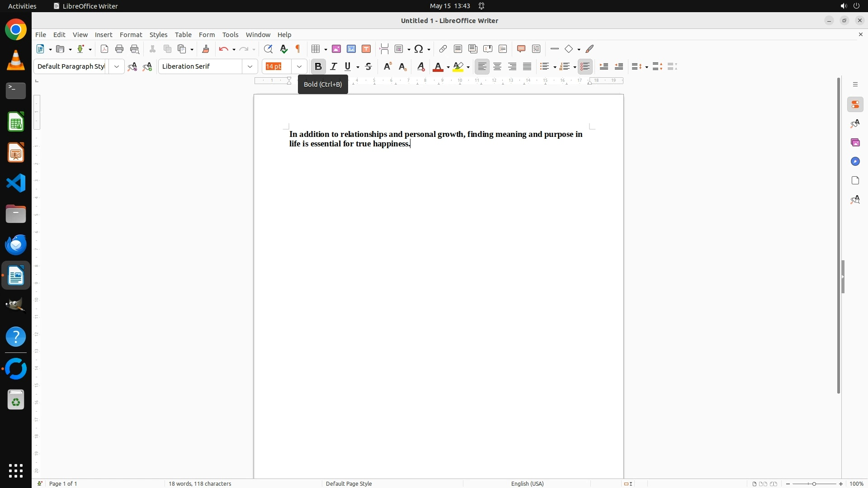Toggle Italic formatting
The image size is (868, 488).
334,66
